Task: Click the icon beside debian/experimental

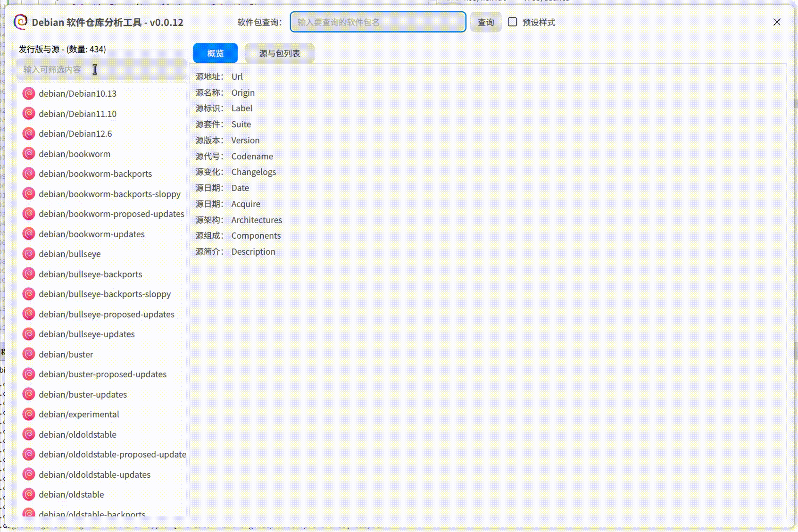Action: click(x=29, y=414)
